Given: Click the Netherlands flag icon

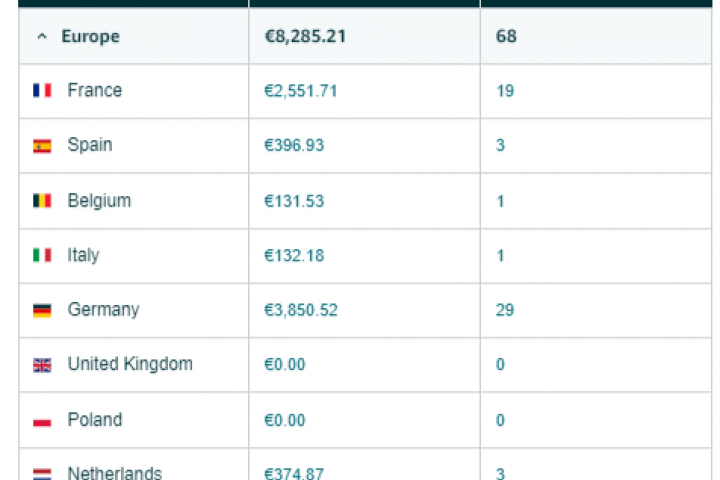Looking at the screenshot, I should [42, 473].
